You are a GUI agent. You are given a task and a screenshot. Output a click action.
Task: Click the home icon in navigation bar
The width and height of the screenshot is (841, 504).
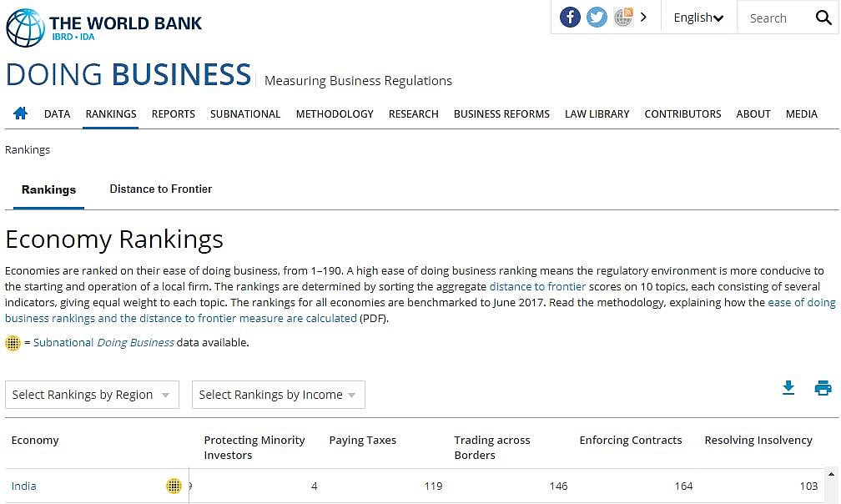21,113
